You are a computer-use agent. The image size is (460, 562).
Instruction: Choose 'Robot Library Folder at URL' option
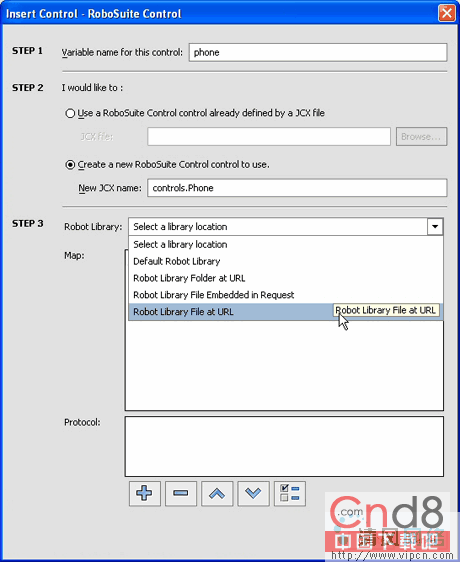click(286, 278)
